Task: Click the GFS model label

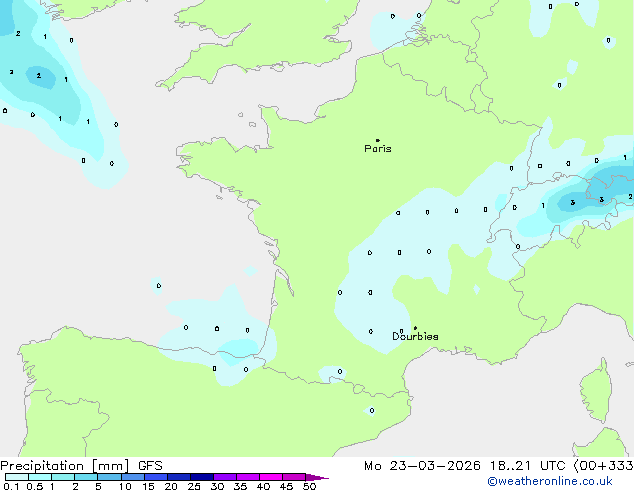Action: point(150,466)
